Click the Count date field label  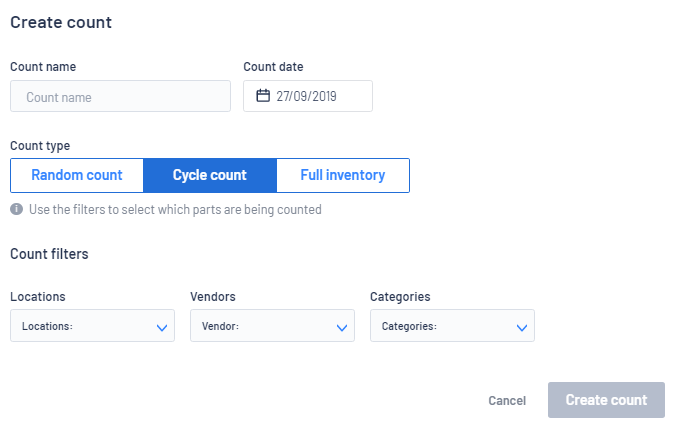273,67
